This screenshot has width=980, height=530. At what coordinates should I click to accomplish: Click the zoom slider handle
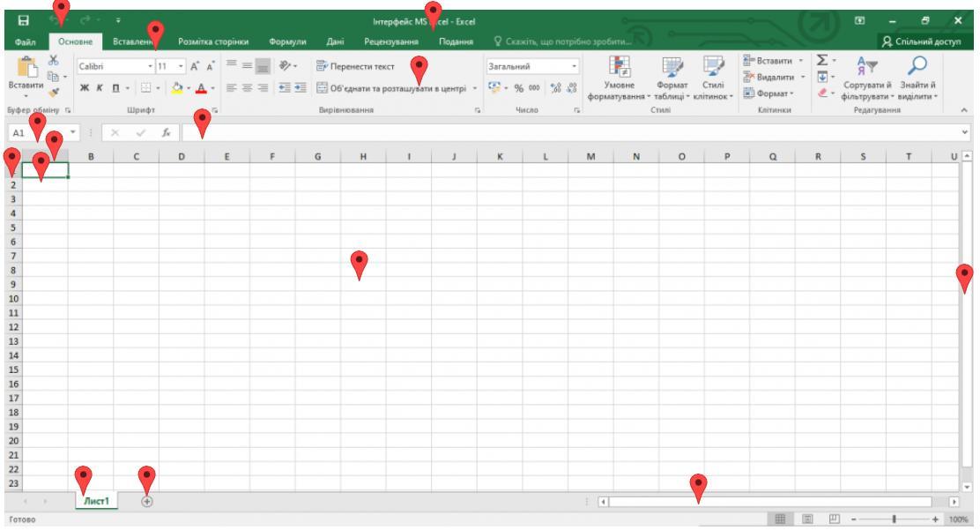tap(895, 519)
